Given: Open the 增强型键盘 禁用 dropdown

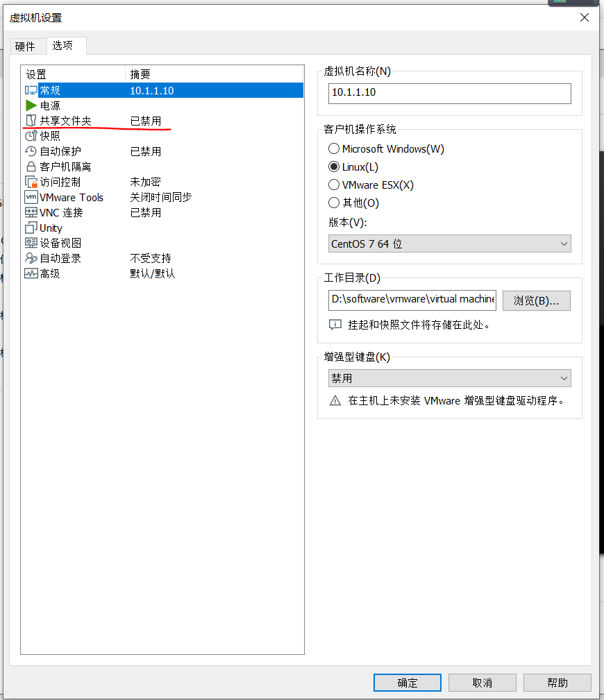Looking at the screenshot, I should pyautogui.click(x=449, y=378).
